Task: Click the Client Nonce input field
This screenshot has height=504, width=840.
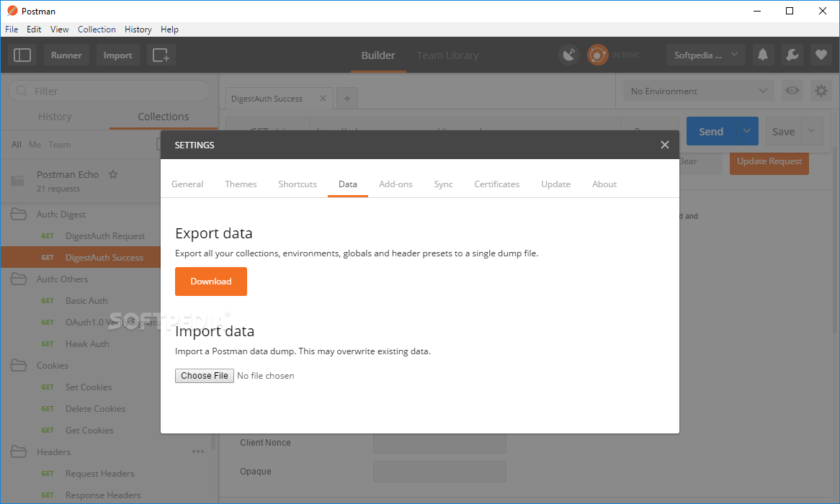Action: [x=439, y=443]
